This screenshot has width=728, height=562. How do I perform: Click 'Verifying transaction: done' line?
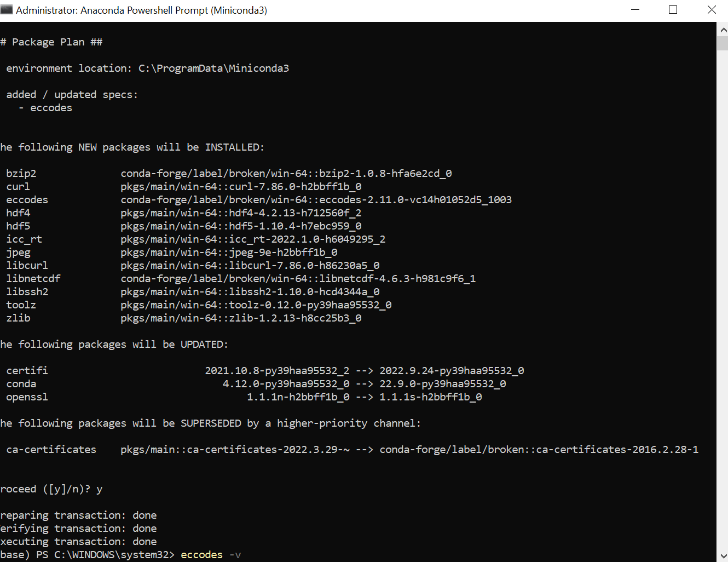coord(78,529)
